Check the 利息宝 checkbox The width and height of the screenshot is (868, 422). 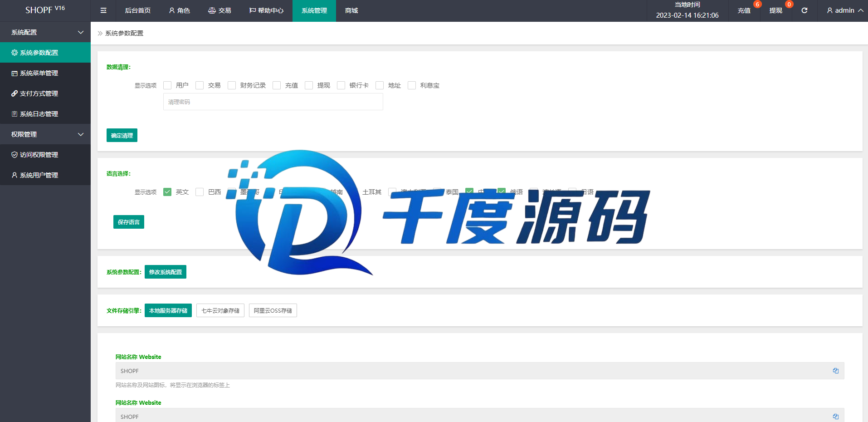(412, 85)
